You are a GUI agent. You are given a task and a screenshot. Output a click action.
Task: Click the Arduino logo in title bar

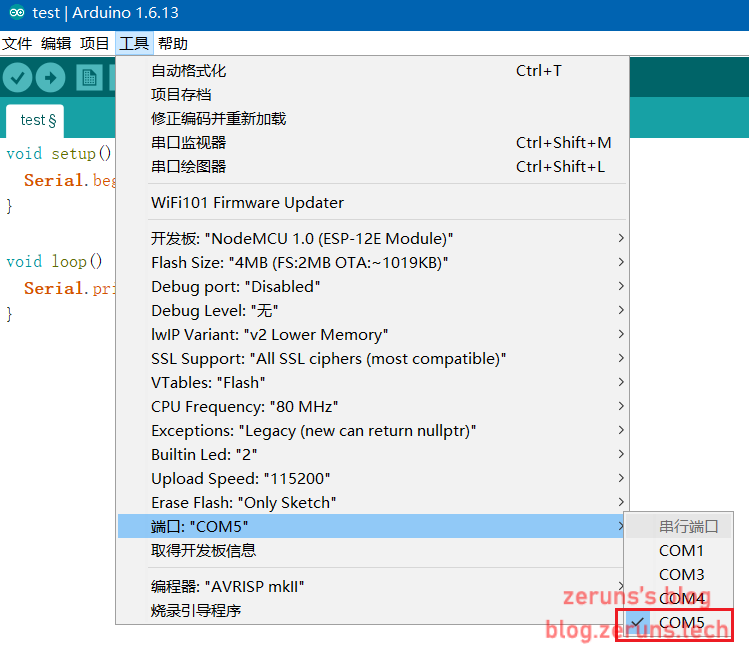click(x=17, y=13)
